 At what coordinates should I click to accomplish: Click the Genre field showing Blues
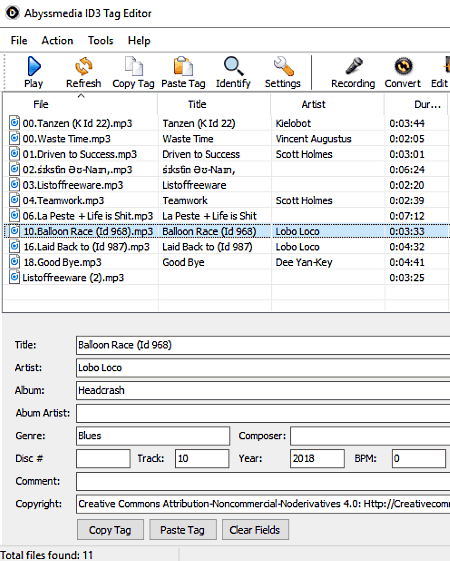[153, 436]
